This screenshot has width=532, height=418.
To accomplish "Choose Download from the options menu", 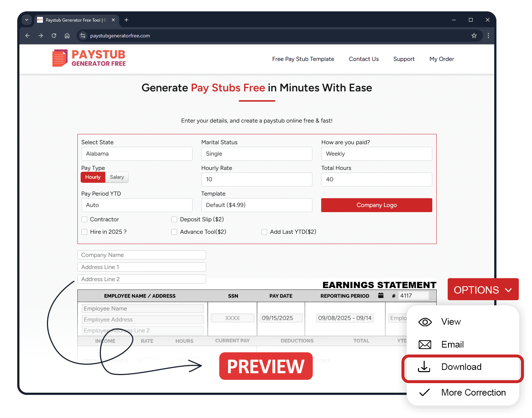I will [461, 367].
